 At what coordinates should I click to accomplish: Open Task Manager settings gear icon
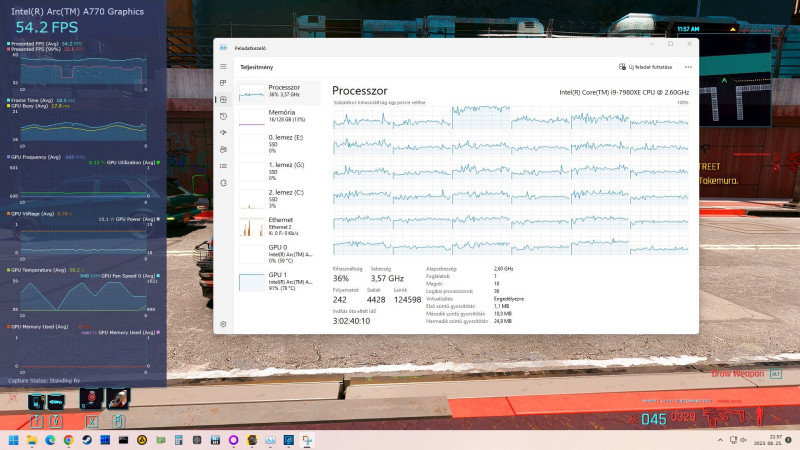click(x=223, y=324)
